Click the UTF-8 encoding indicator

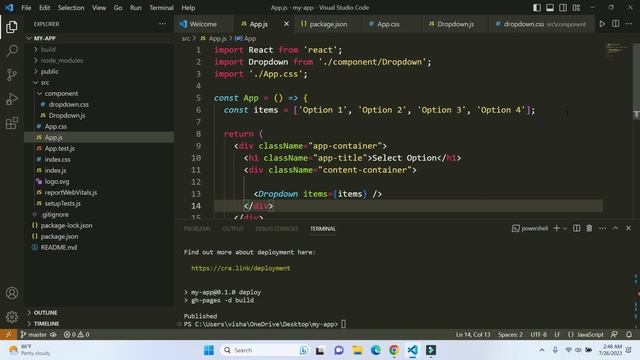(538, 334)
